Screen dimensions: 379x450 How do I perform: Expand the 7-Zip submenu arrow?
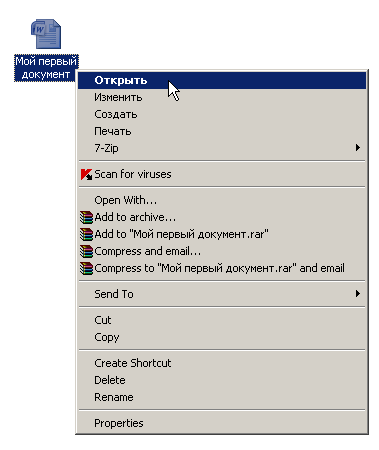pyautogui.click(x=358, y=148)
